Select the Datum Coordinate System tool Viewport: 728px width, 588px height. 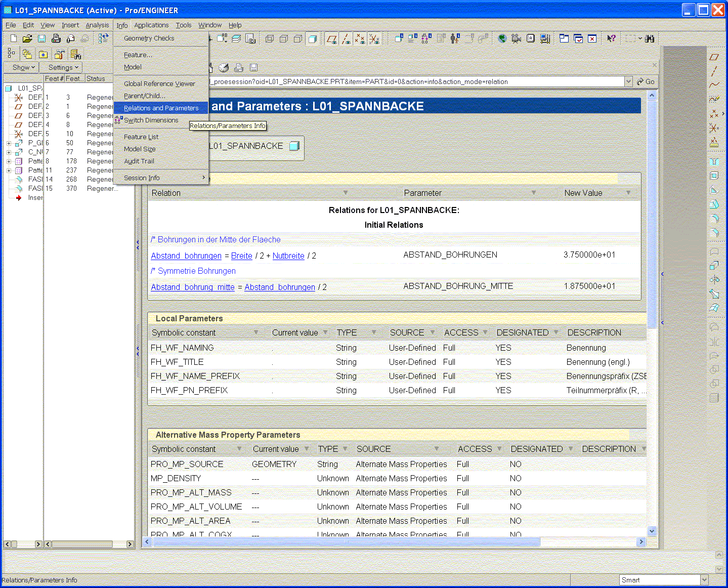(714, 128)
